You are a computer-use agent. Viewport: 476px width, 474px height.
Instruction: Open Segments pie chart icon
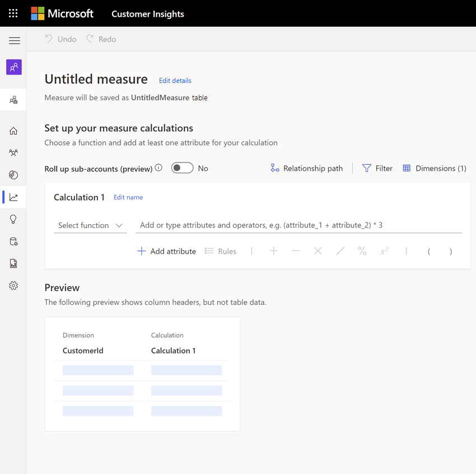click(x=13, y=175)
